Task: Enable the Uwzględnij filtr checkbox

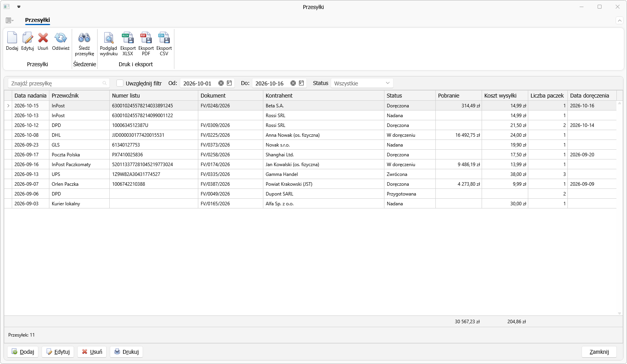Action: coord(120,83)
